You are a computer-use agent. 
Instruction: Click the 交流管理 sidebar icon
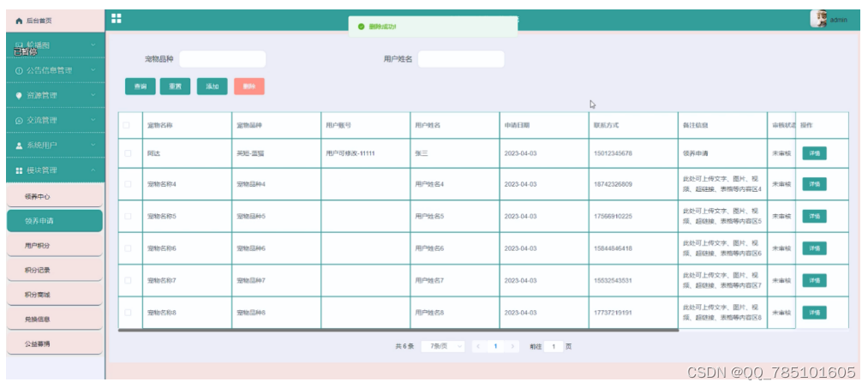[x=19, y=120]
